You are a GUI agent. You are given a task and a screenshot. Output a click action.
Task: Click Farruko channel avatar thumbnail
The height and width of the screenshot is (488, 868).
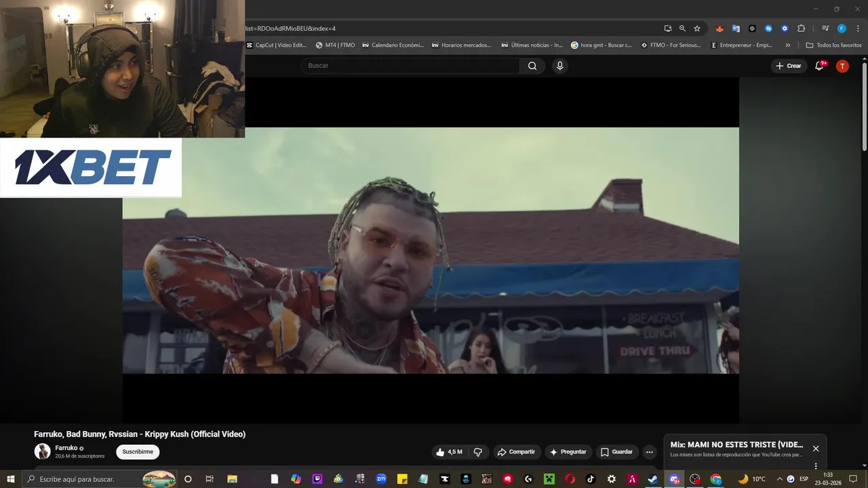tap(43, 451)
